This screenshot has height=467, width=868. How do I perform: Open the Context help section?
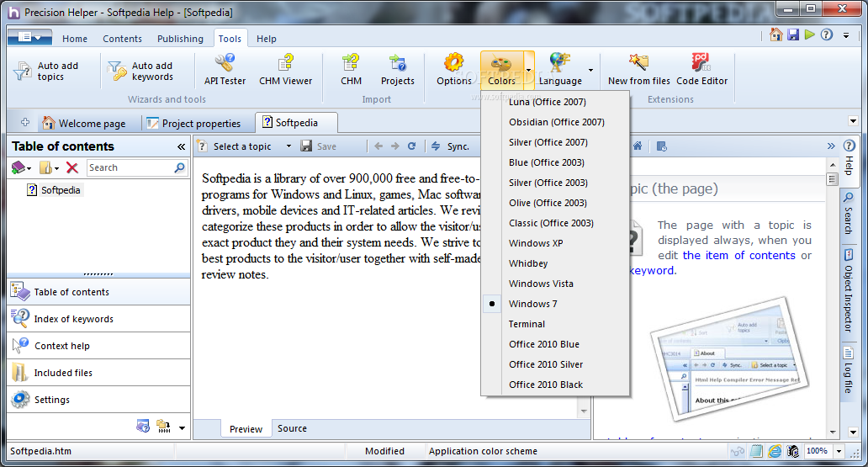coord(98,346)
